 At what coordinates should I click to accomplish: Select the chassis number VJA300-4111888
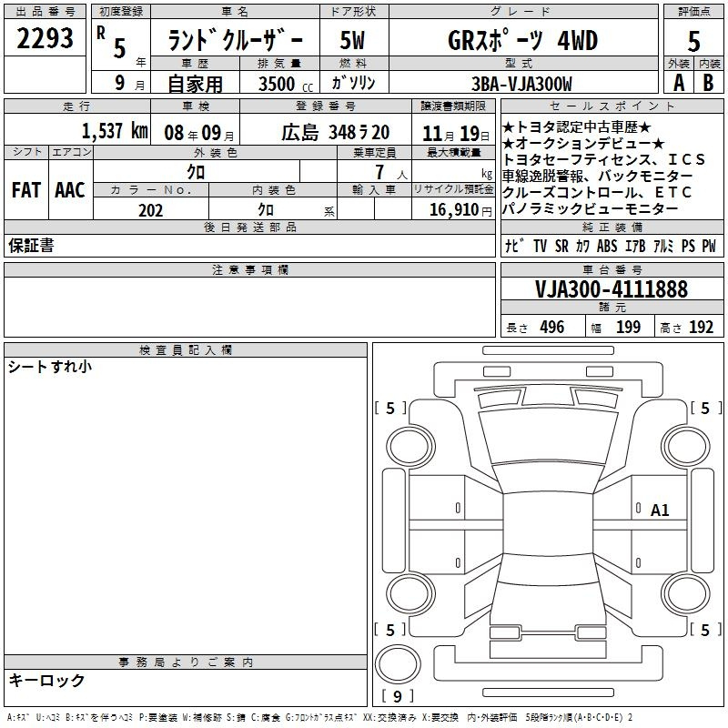612,289
